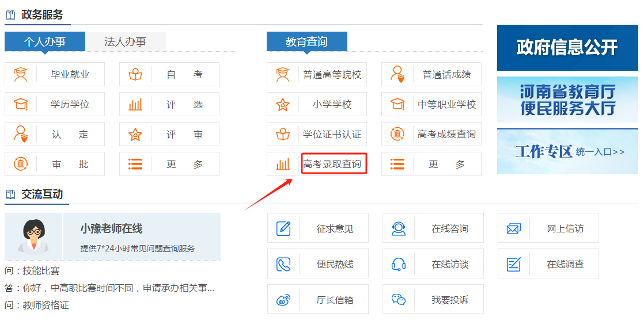Click the bar chart icon beside 评选
The width and height of the screenshot is (644, 321).
pos(135,104)
